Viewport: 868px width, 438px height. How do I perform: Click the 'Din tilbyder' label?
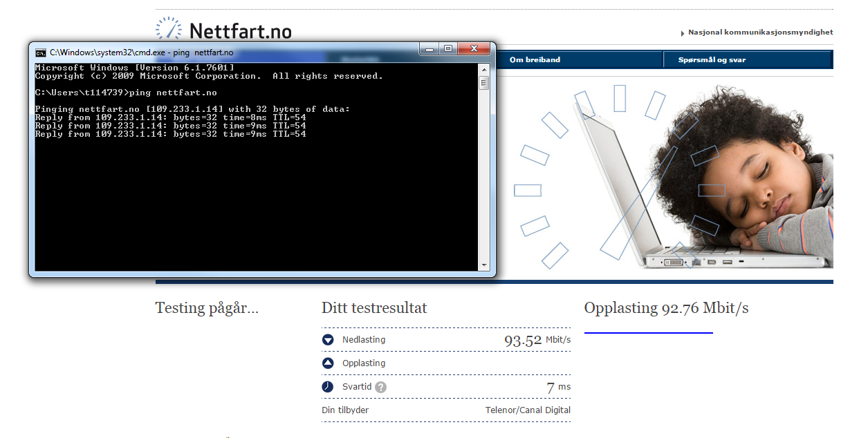point(345,410)
